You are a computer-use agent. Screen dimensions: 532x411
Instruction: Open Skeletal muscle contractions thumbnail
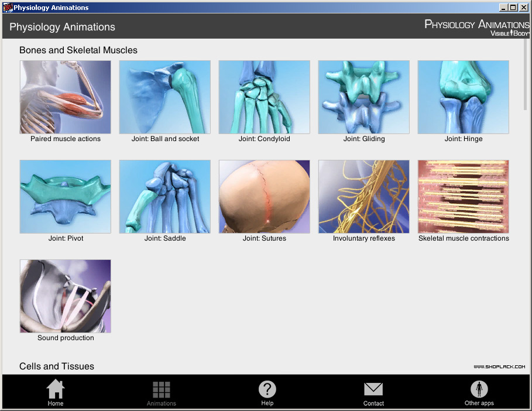pos(463,197)
